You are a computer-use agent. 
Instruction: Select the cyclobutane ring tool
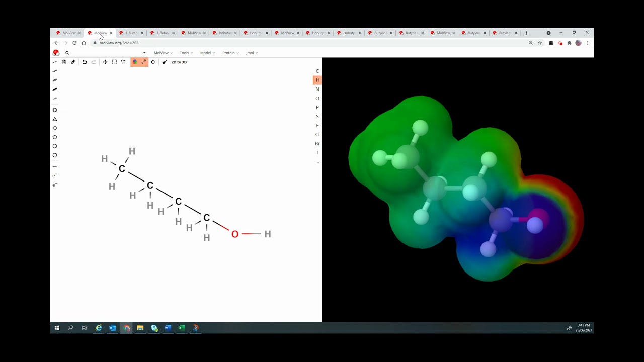pyautogui.click(x=55, y=128)
